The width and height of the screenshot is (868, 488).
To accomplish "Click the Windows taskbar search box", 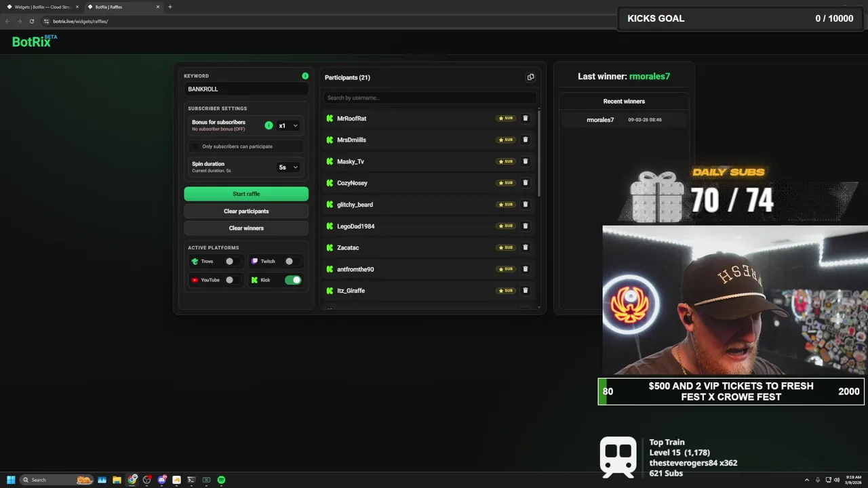I will tap(56, 480).
